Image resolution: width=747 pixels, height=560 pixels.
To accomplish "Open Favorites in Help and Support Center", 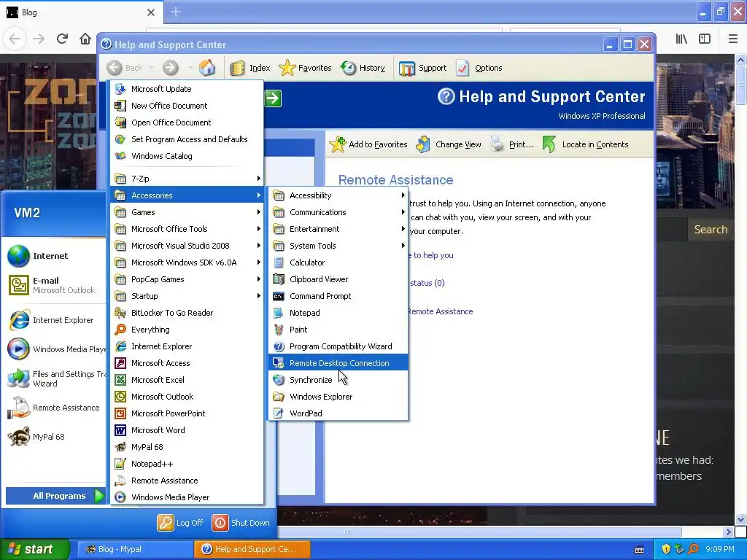I will tap(305, 68).
